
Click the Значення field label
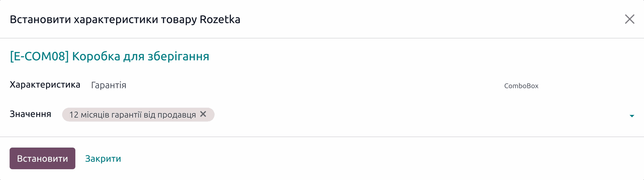(31, 114)
